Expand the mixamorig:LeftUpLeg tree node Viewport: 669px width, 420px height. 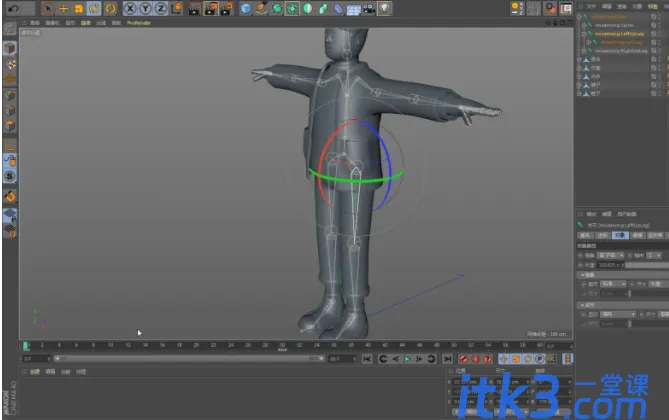584,34
